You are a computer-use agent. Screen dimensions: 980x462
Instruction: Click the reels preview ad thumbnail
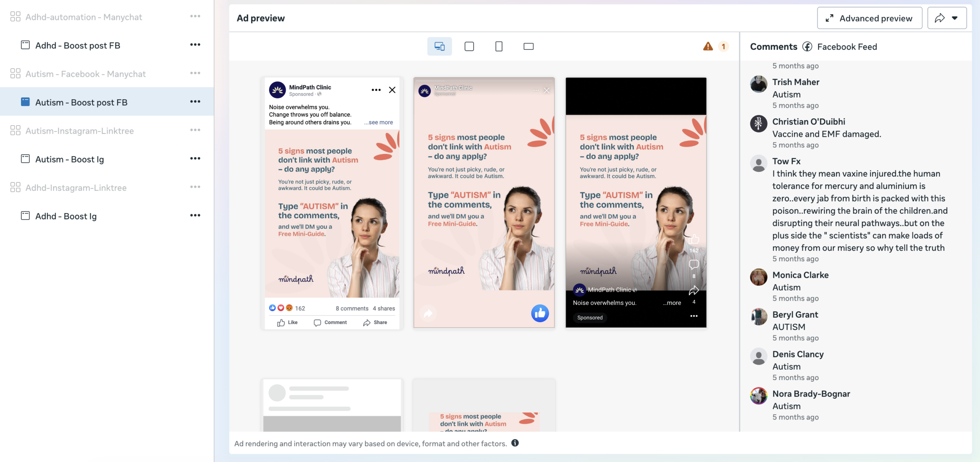[635, 202]
